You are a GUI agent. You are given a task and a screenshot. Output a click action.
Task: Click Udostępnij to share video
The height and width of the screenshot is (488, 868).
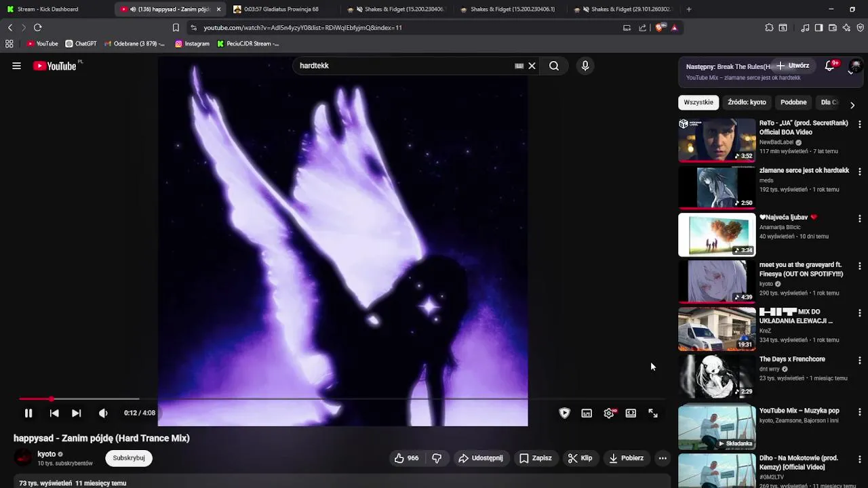[481, 458]
